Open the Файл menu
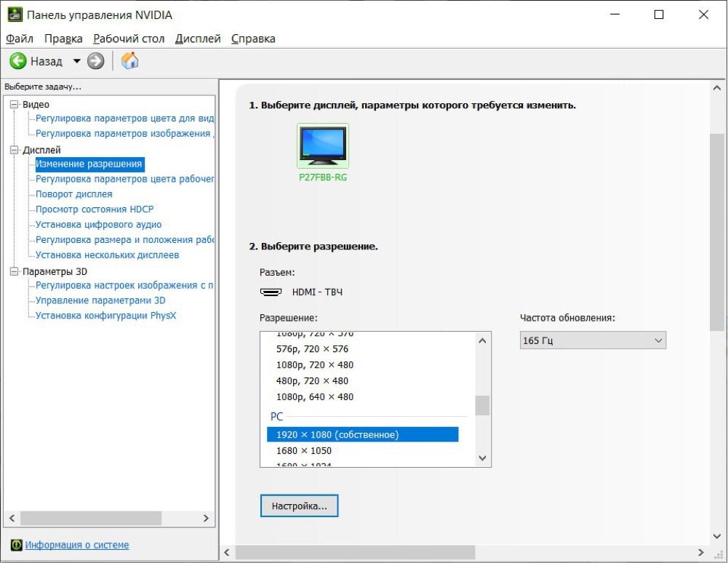The width and height of the screenshot is (728, 563). tap(19, 39)
